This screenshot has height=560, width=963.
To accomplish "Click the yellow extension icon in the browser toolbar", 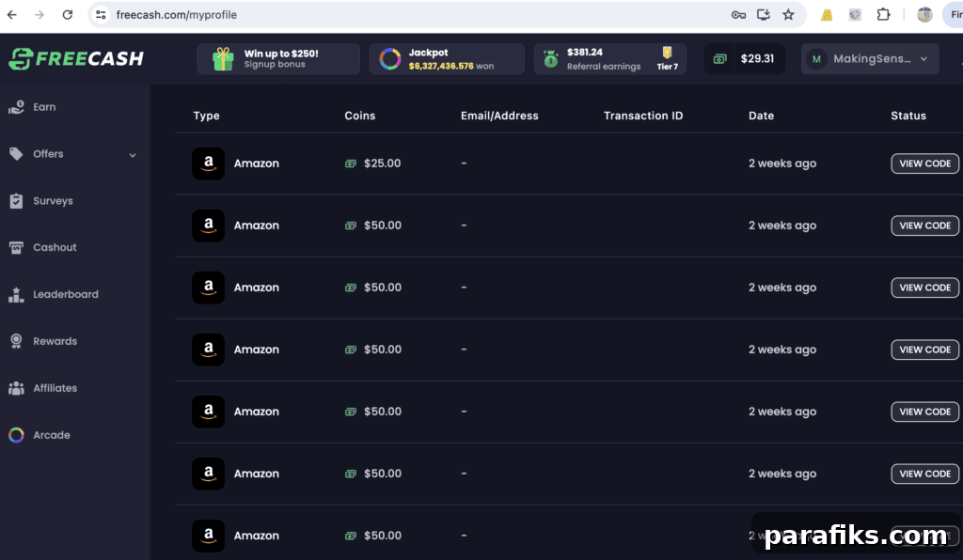I will click(x=827, y=15).
